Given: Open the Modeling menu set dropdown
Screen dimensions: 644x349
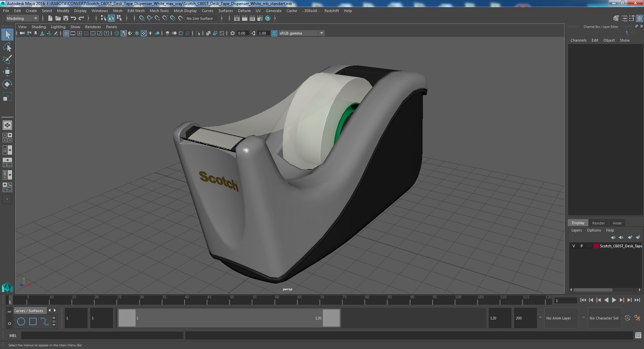Looking at the screenshot, I should (22, 18).
